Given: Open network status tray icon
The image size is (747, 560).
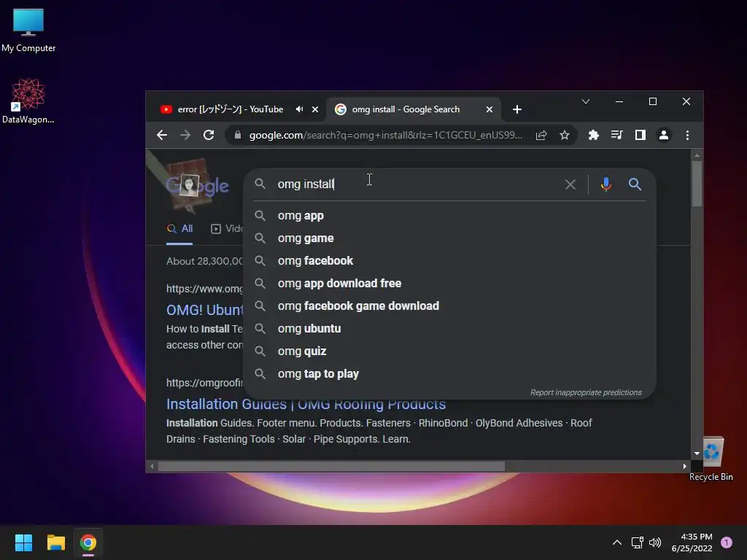Looking at the screenshot, I should pyautogui.click(x=637, y=542).
